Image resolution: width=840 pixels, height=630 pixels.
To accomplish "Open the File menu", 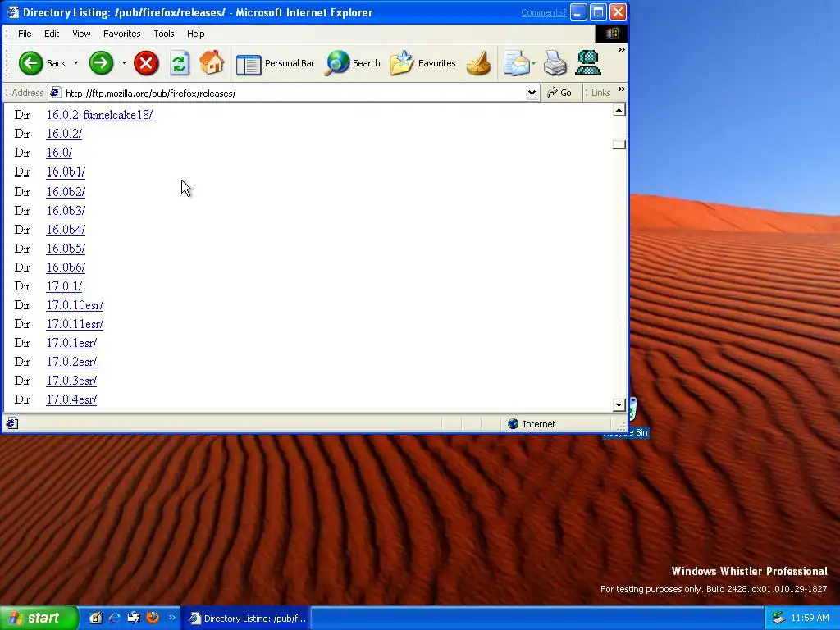I will click(x=25, y=34).
